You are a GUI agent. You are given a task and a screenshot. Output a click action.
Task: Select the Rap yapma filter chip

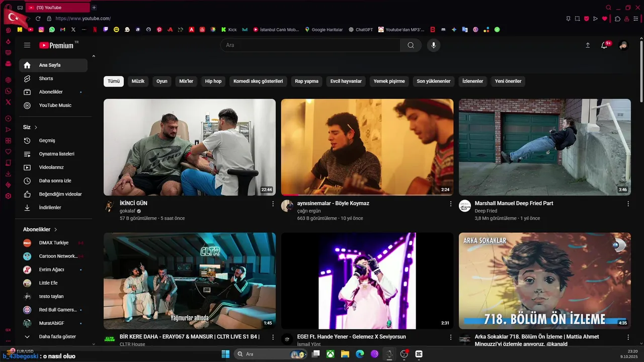(x=306, y=81)
